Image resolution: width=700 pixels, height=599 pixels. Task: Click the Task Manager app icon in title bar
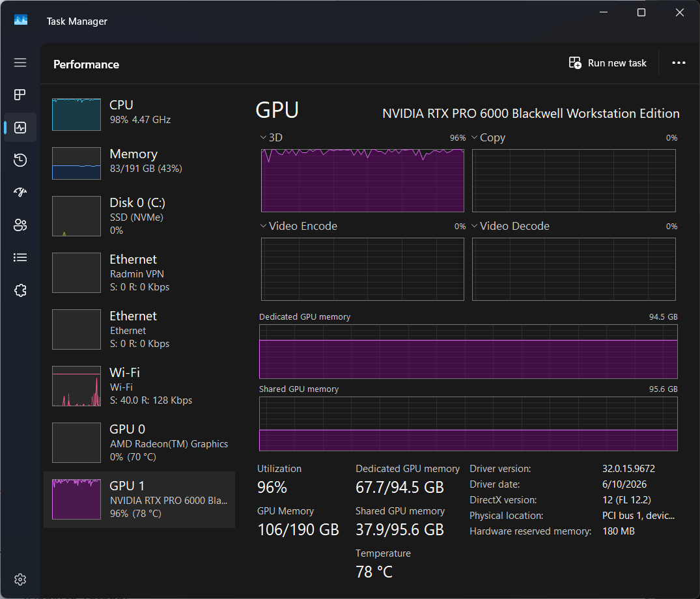(x=21, y=21)
